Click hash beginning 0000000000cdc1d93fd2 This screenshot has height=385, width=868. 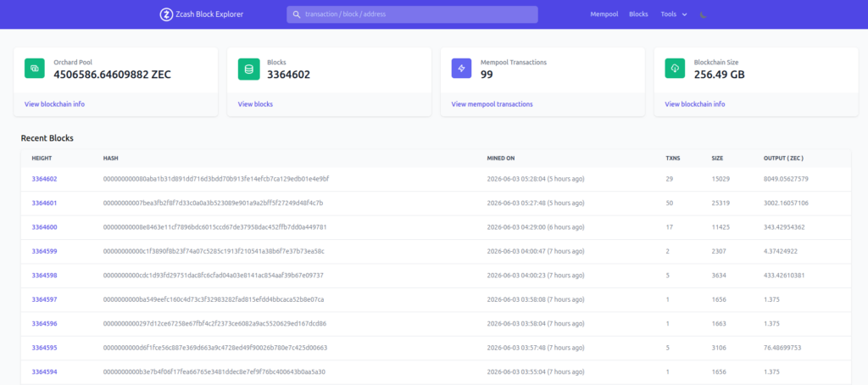tap(213, 276)
